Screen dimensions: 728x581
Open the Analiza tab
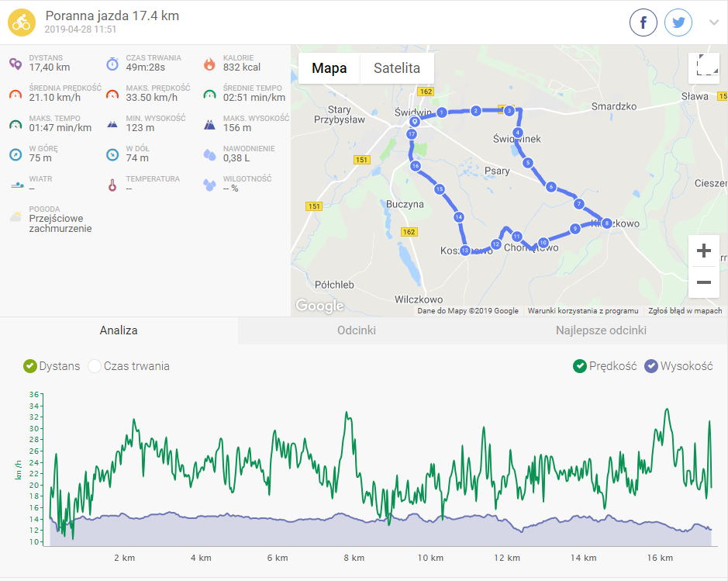click(119, 330)
